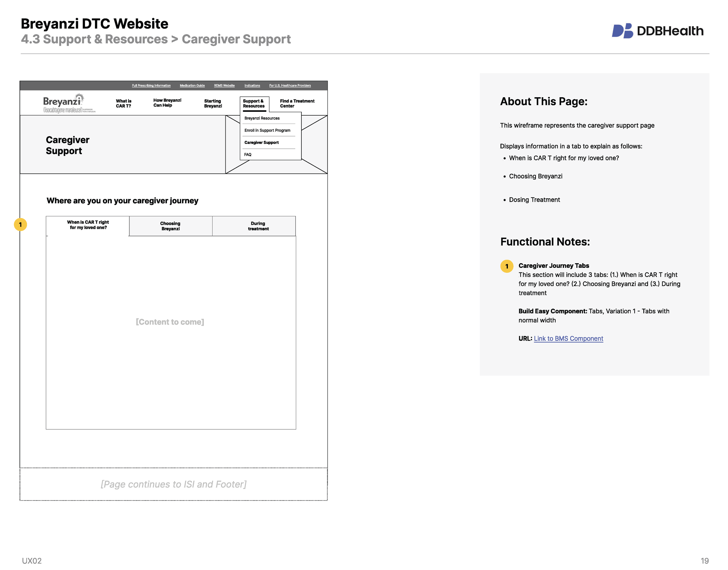Click the Medication Guide link
The height and width of the screenshot is (570, 728).
192,85
